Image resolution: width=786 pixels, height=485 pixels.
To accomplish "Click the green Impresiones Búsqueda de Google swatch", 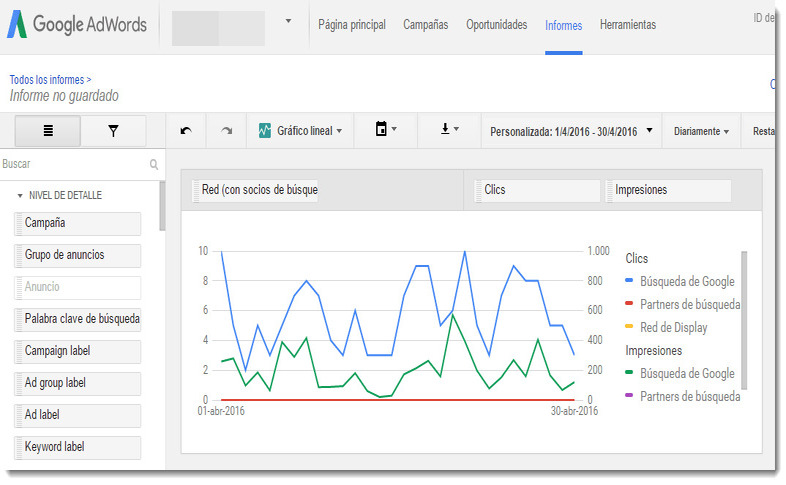I will (629, 373).
